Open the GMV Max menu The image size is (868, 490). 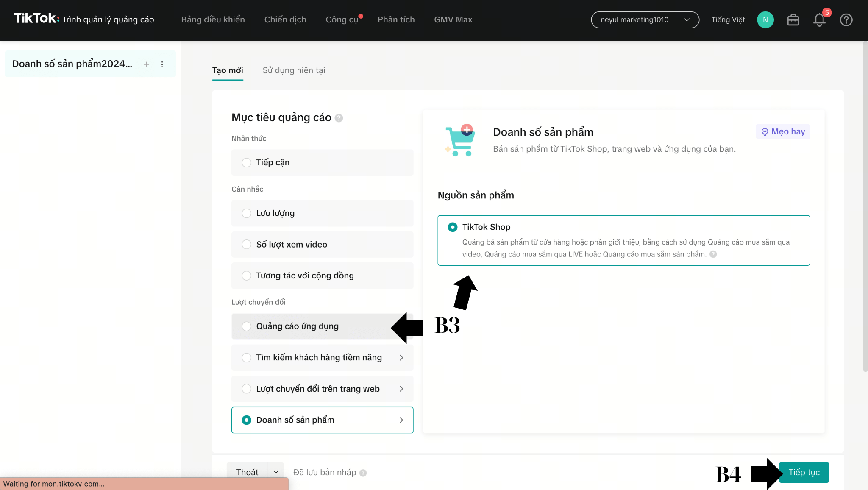453,20
